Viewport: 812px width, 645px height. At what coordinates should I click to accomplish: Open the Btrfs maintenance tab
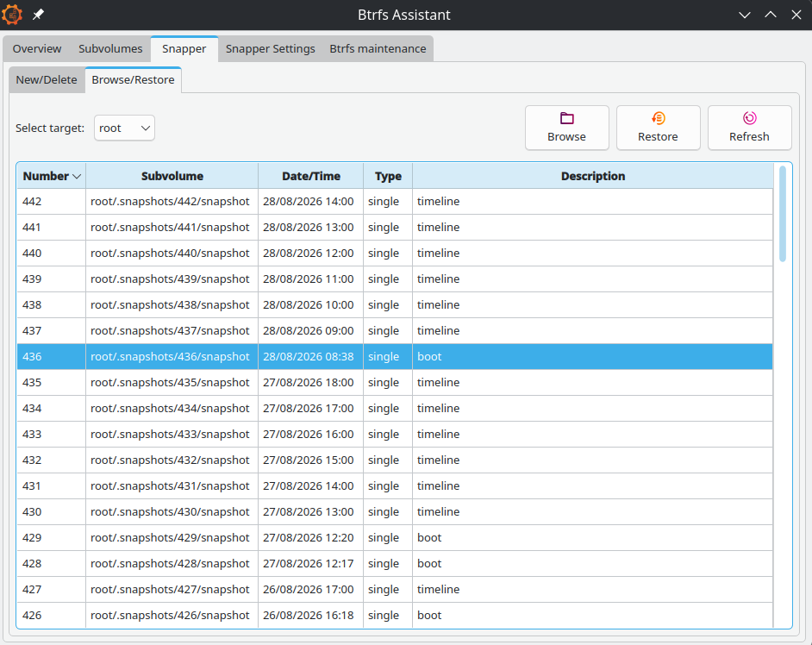point(378,48)
